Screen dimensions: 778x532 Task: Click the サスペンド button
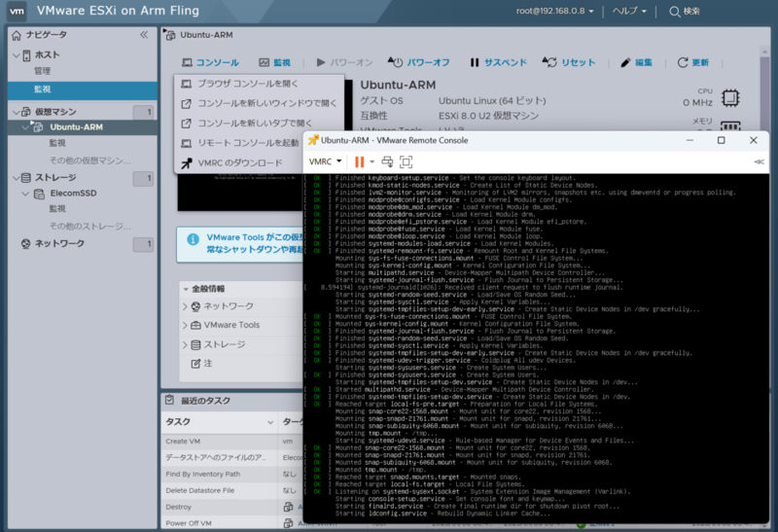(x=498, y=62)
